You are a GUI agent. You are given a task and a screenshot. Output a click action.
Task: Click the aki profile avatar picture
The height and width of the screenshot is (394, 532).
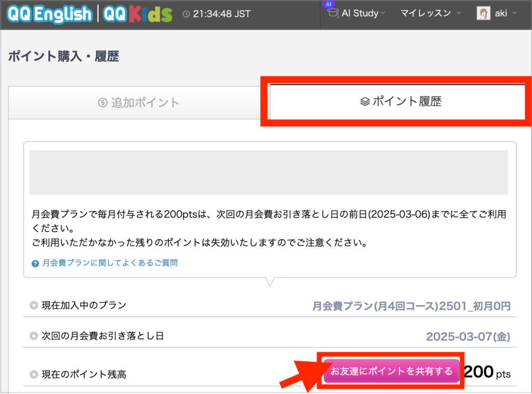click(483, 14)
